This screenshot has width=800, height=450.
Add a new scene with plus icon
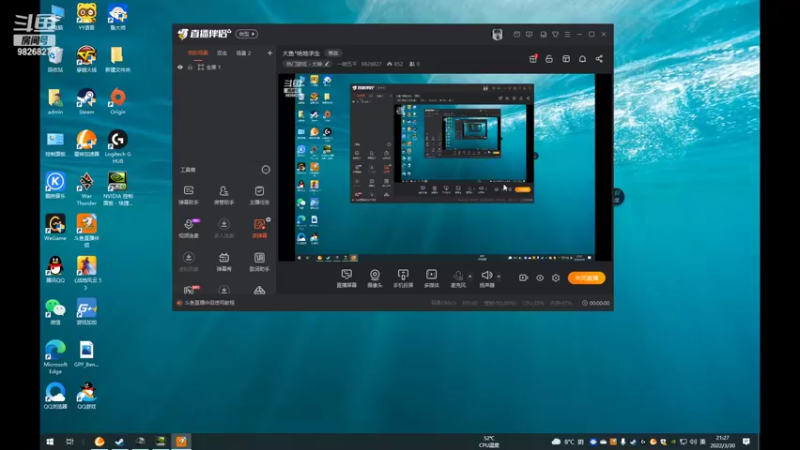pyautogui.click(x=269, y=53)
